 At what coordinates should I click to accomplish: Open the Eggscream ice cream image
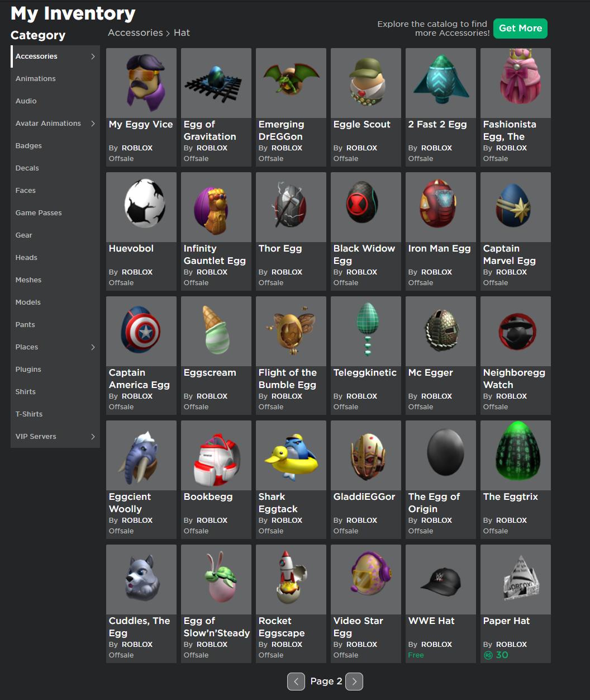pyautogui.click(x=216, y=331)
